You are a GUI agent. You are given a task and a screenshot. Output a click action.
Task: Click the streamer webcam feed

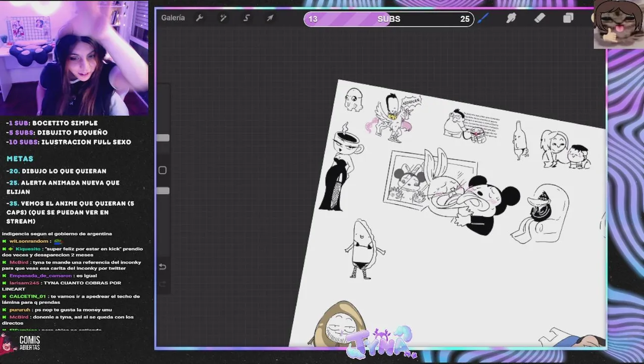click(x=74, y=58)
